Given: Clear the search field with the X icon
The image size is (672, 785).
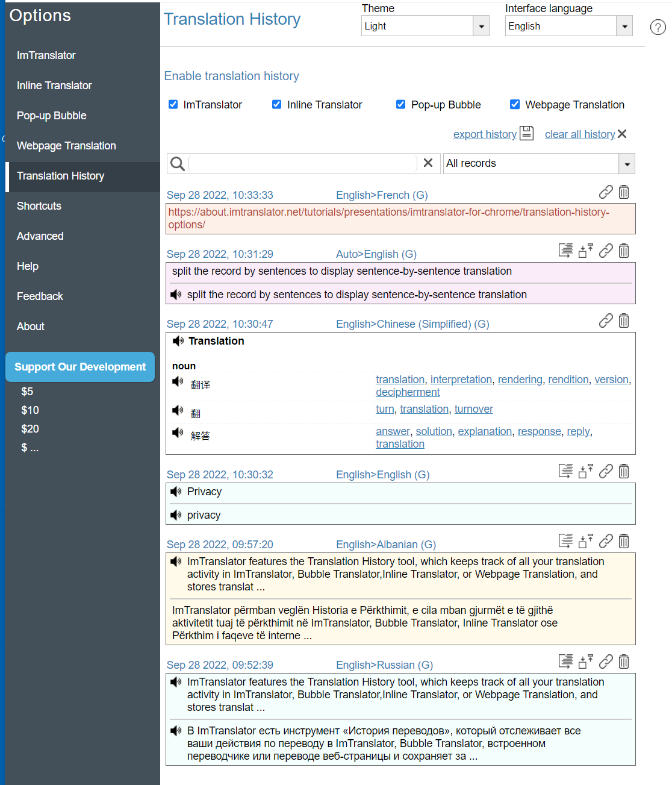Looking at the screenshot, I should pyautogui.click(x=428, y=163).
